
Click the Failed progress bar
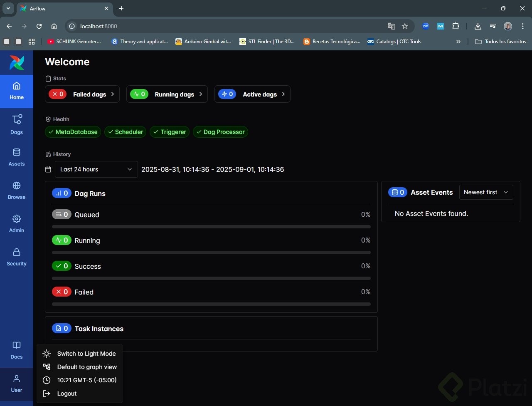(x=211, y=304)
